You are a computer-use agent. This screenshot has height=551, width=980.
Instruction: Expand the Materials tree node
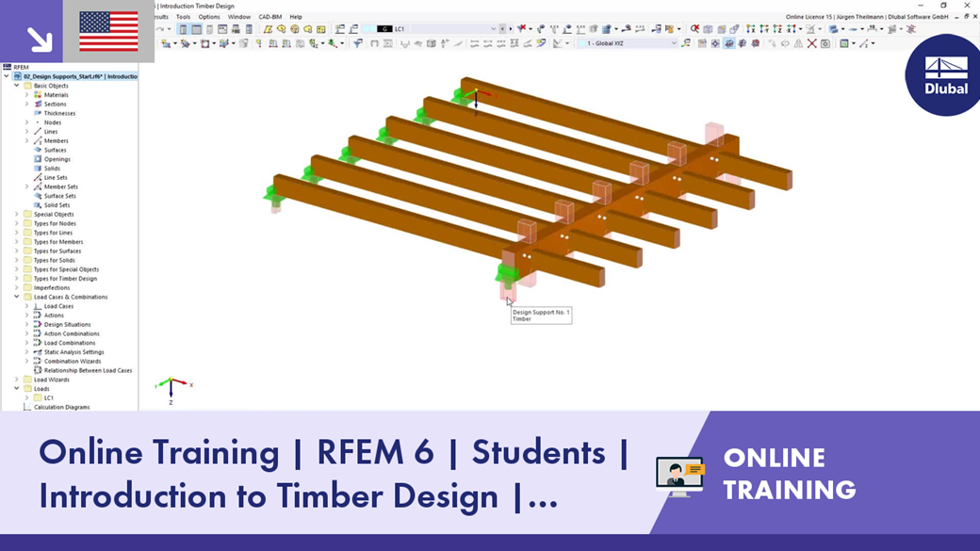point(27,95)
